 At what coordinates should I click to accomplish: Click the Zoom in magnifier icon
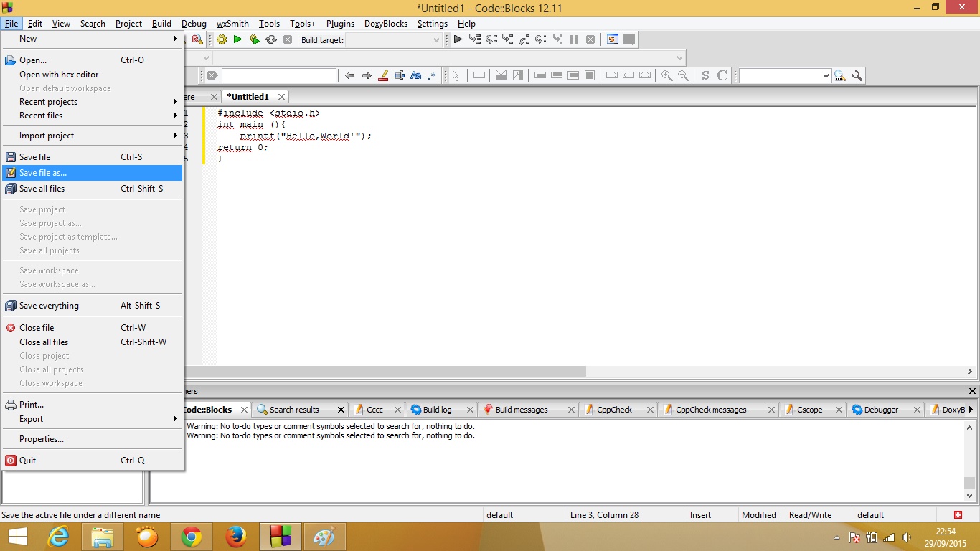[x=667, y=75]
